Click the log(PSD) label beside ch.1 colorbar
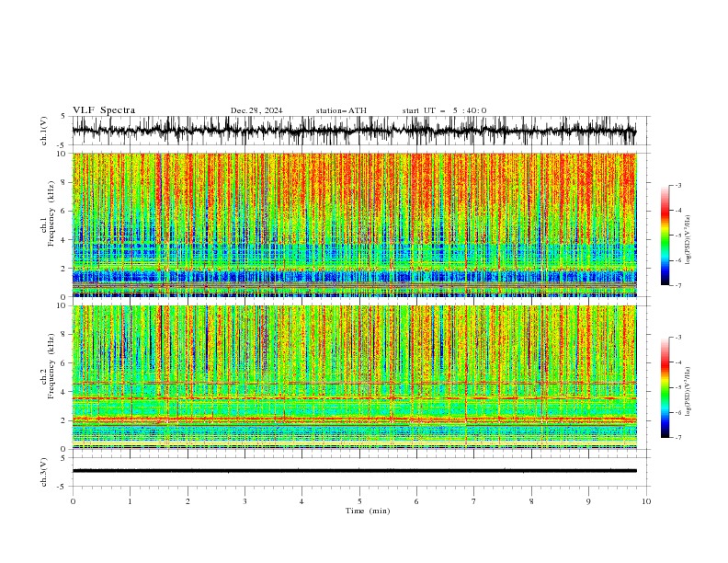 point(688,240)
